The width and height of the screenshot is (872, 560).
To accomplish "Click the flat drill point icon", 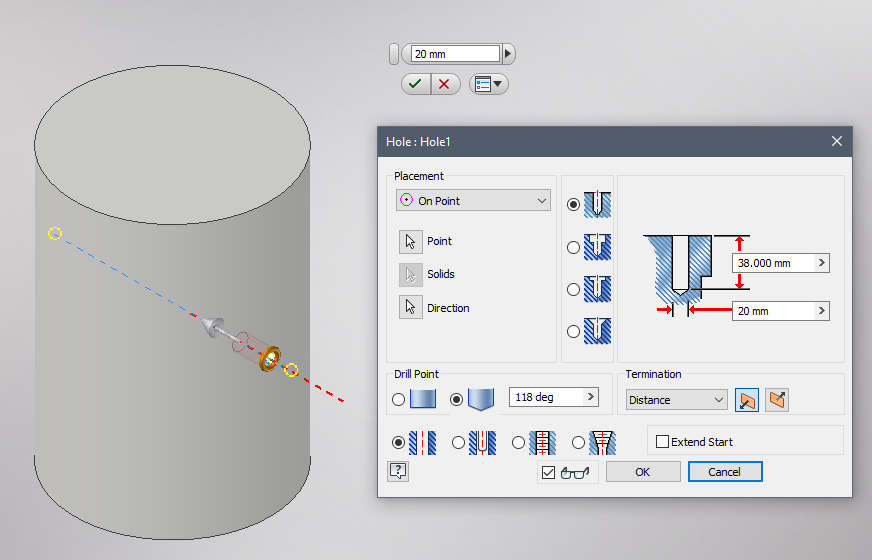I will click(423, 399).
